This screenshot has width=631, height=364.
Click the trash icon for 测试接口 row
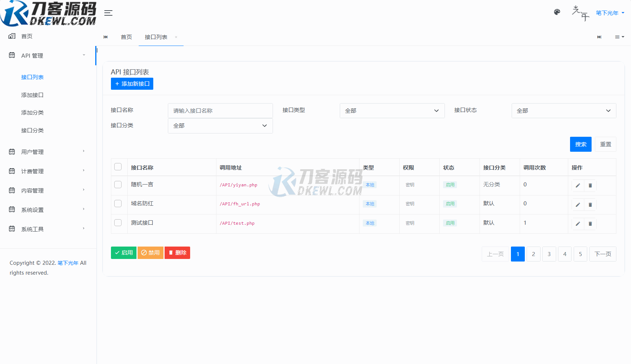590,224
